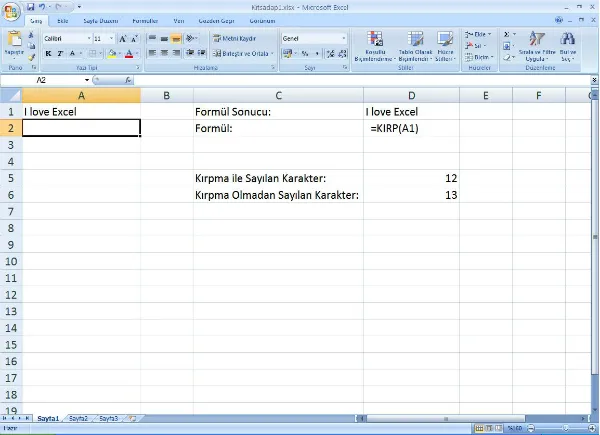This screenshot has height=435, width=600.
Task: Switch to the Formüller ribbon tab
Action: point(145,19)
